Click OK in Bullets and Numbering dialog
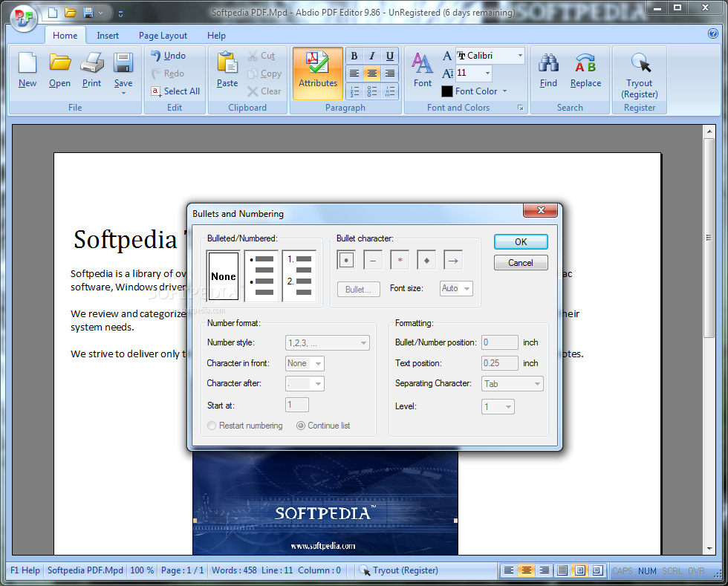The height and width of the screenshot is (586, 728). click(x=521, y=242)
